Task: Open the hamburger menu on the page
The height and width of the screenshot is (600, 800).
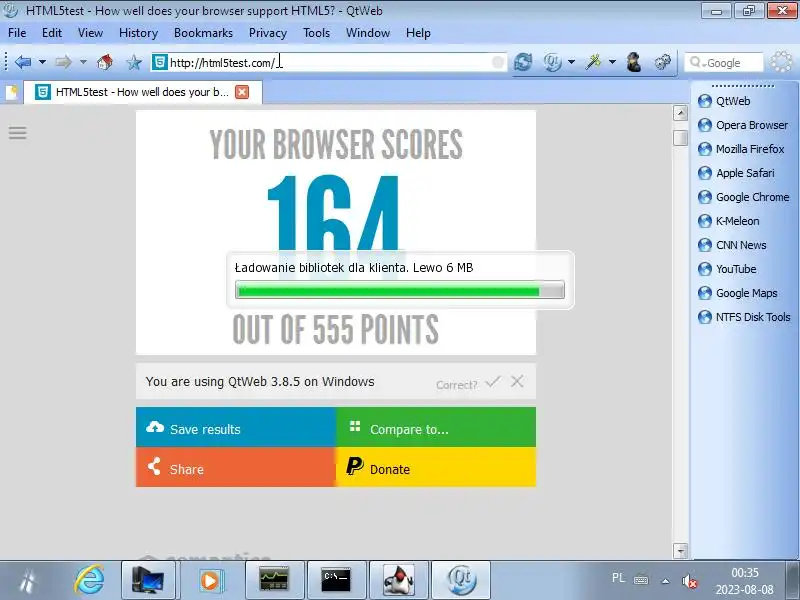Action: (17, 133)
